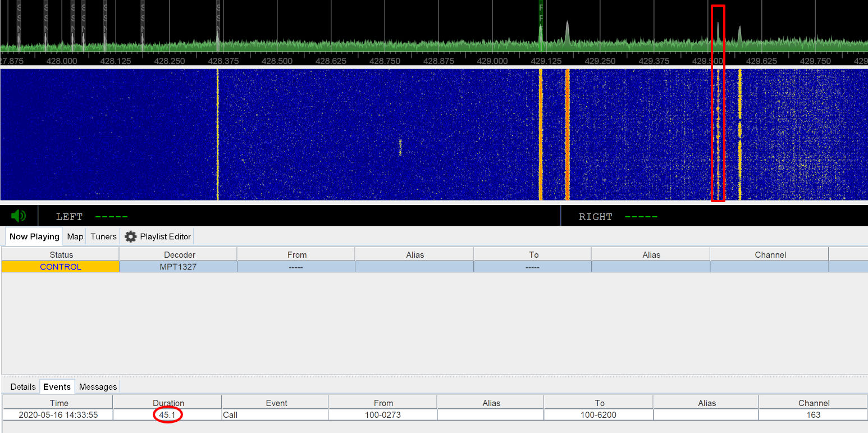The height and width of the screenshot is (433, 868).
Task: Select the CONTROL status row
Action: [60, 266]
